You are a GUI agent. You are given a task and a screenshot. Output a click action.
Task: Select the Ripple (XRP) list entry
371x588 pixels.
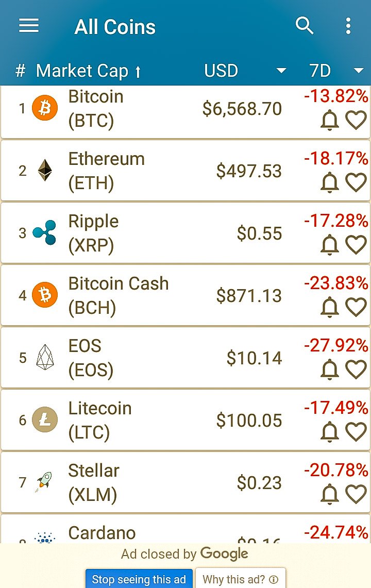pyautogui.click(x=185, y=233)
